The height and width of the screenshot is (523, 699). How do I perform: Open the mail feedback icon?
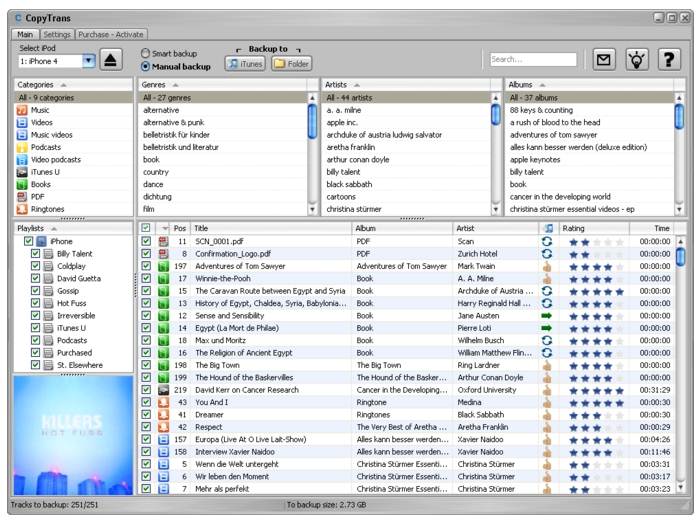coord(604,59)
